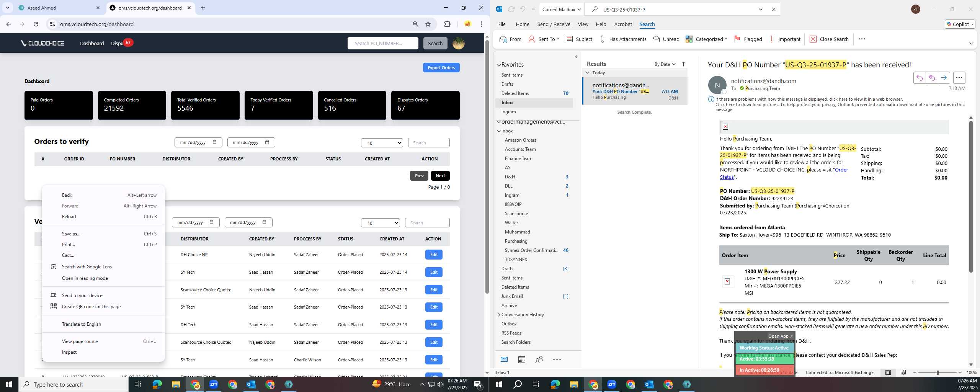Open page size dropdown in Orders to verify
This screenshot has width=980, height=392.
(382, 143)
